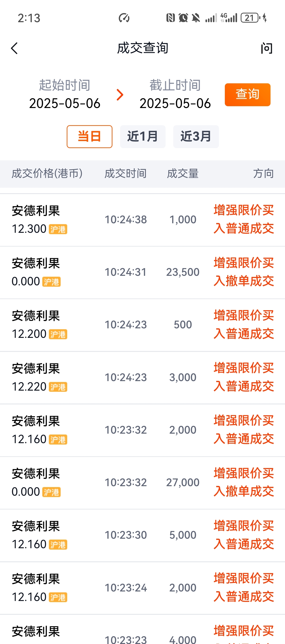Viewport: 285px width, 644px height.
Task: Select the 近3月 filter
Action: (196, 137)
